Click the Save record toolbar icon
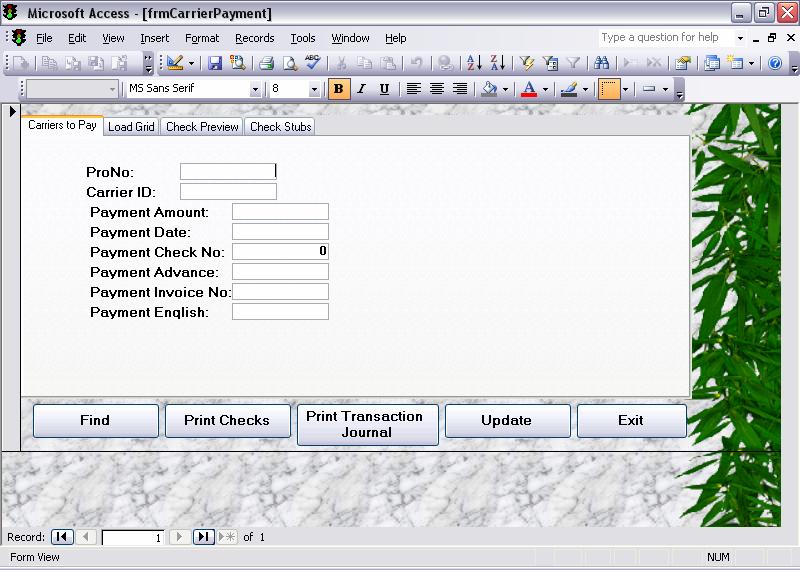This screenshot has height=570, width=800. 215,63
